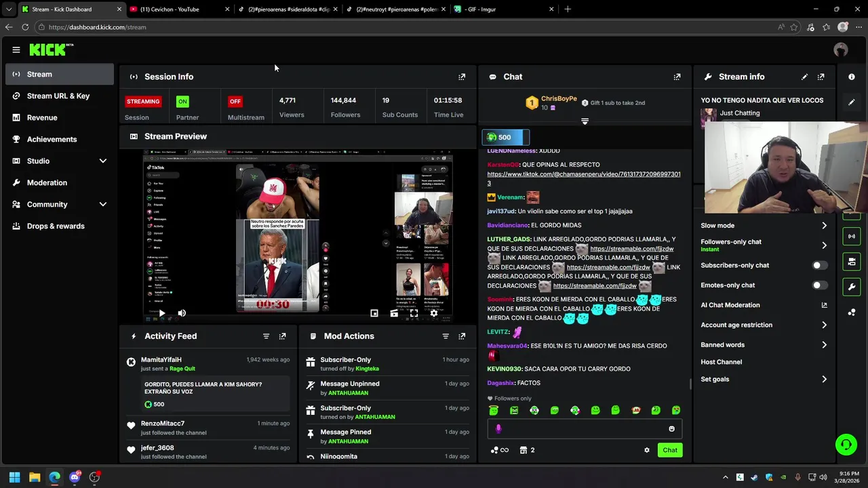Open the hamburger menu next to Kick logo

tap(16, 49)
